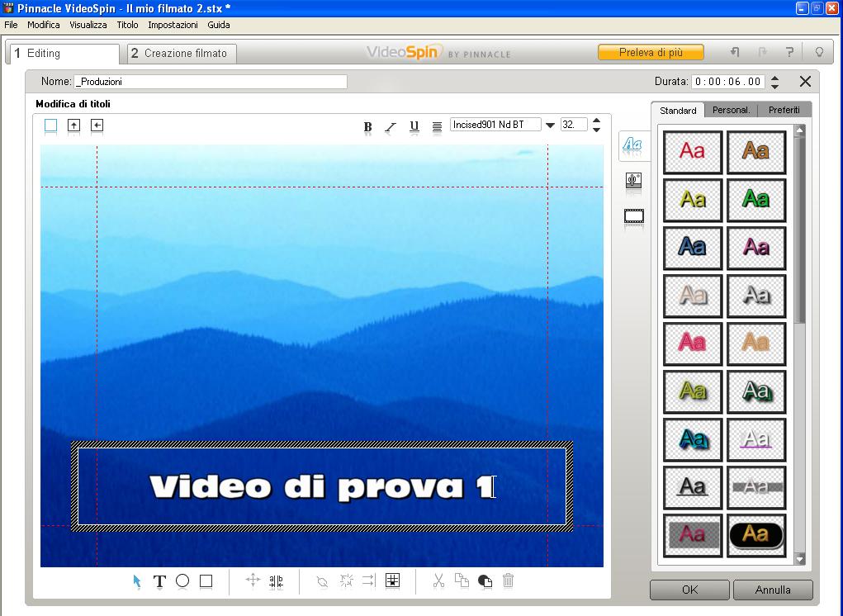The width and height of the screenshot is (843, 616).
Task: Apply the black pill orange Aa look
Action: 756,535
